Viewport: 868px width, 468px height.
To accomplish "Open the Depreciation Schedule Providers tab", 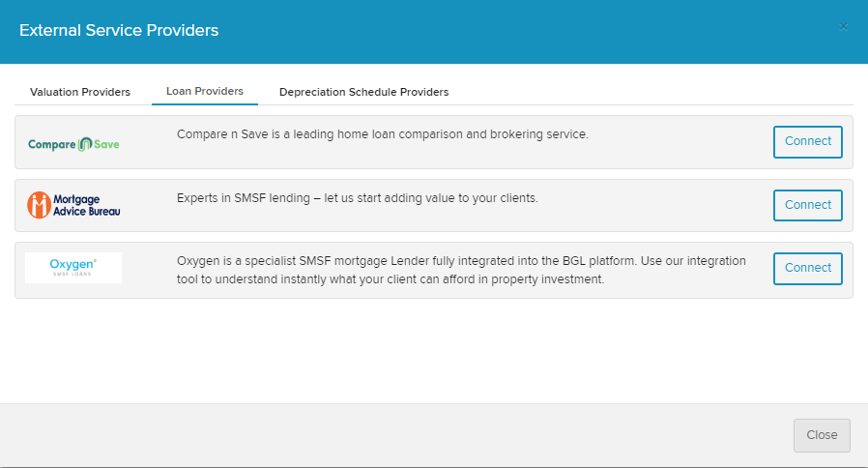I will click(x=363, y=92).
